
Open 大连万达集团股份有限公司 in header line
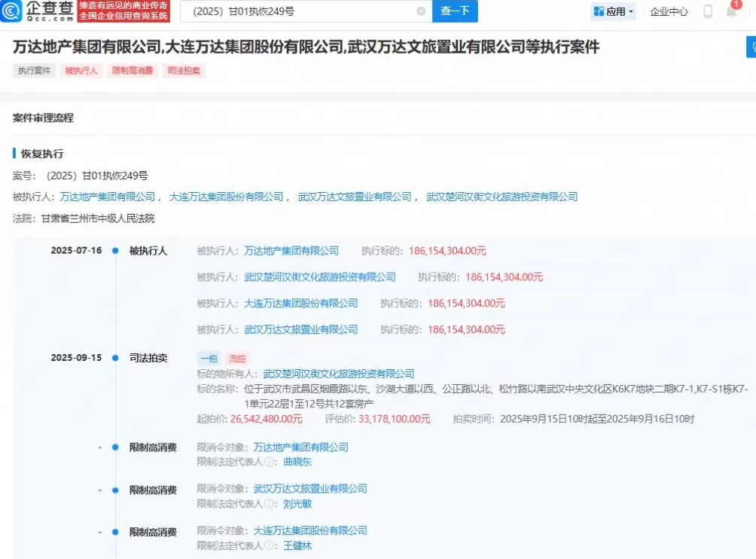point(226,197)
